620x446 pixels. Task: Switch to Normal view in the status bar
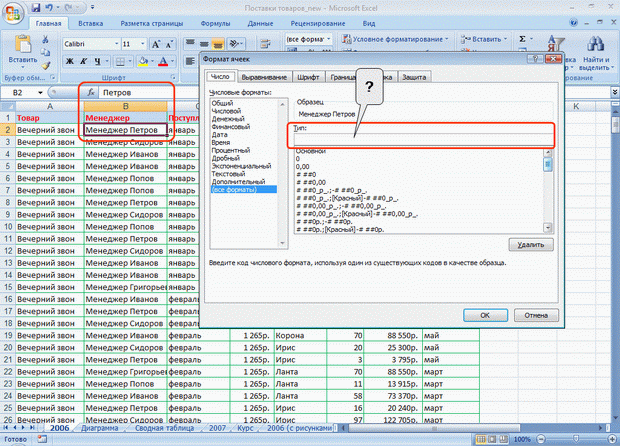(x=481, y=439)
